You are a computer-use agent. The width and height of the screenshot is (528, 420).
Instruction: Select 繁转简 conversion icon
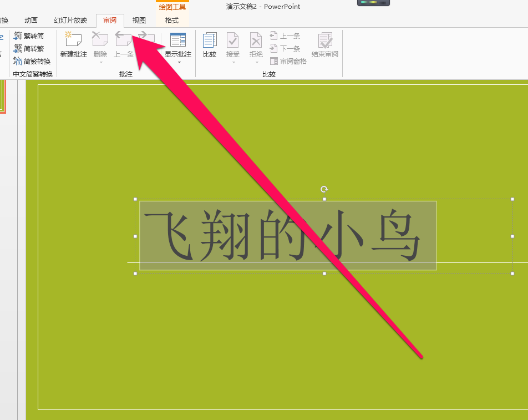click(31, 36)
